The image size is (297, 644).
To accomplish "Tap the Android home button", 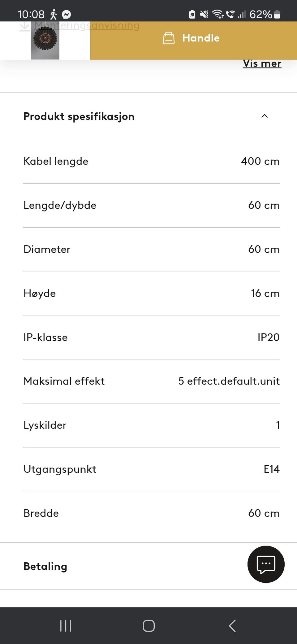I will point(148,625).
